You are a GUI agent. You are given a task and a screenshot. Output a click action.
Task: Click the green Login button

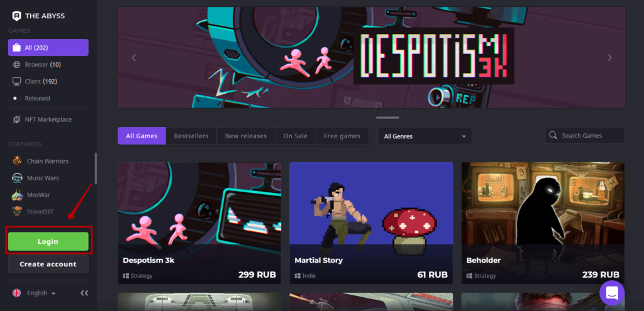pyautogui.click(x=48, y=241)
